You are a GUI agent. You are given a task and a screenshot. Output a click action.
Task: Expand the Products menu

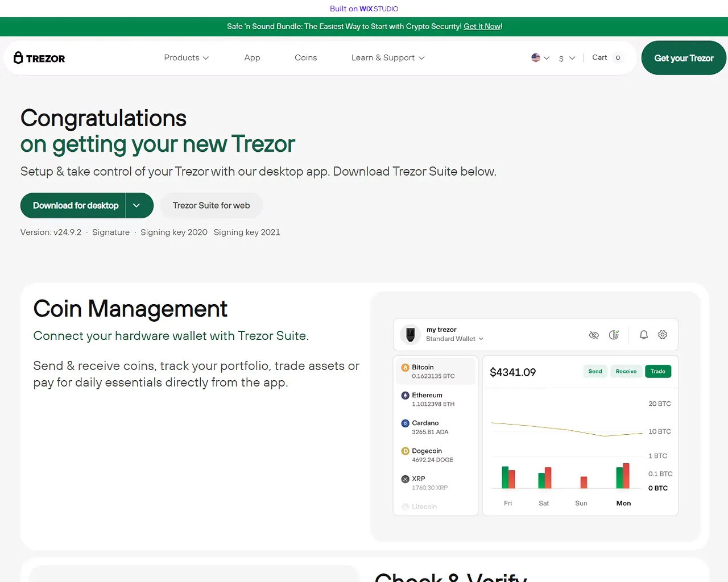[187, 58]
